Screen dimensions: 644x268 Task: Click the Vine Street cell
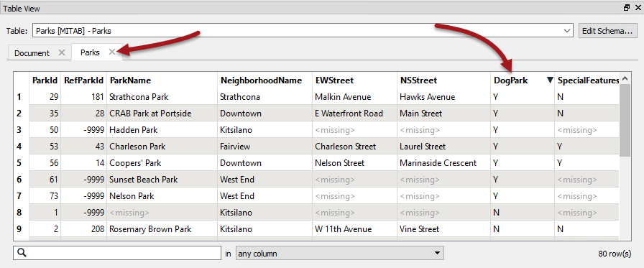[444, 229]
